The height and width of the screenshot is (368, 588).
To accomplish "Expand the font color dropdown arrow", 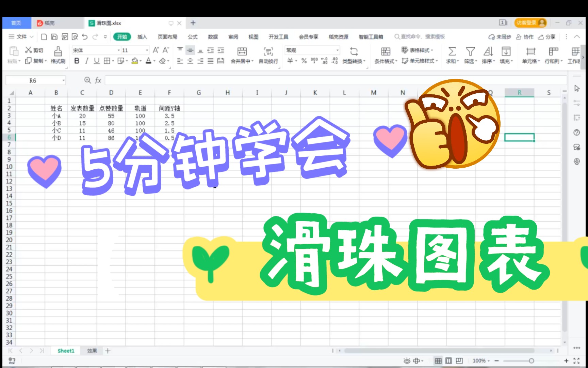I will pyautogui.click(x=154, y=61).
